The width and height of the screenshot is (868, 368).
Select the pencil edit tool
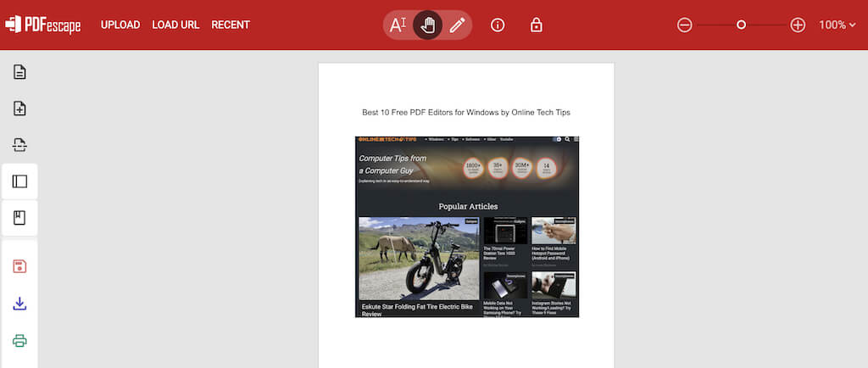coord(457,25)
